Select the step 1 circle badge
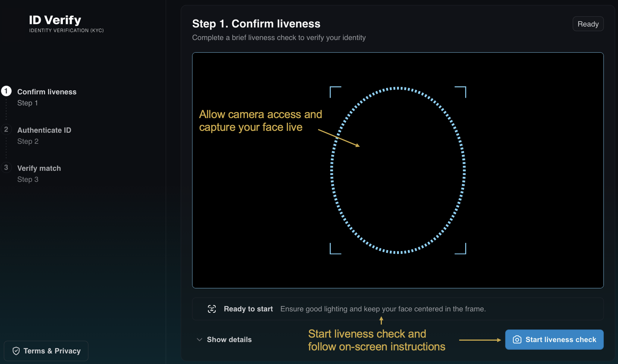Viewport: 618px width, 364px height. coord(6,91)
